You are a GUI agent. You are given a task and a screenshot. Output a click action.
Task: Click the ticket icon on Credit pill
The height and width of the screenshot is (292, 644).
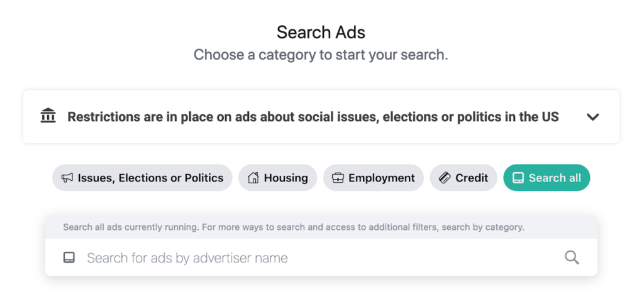click(445, 178)
